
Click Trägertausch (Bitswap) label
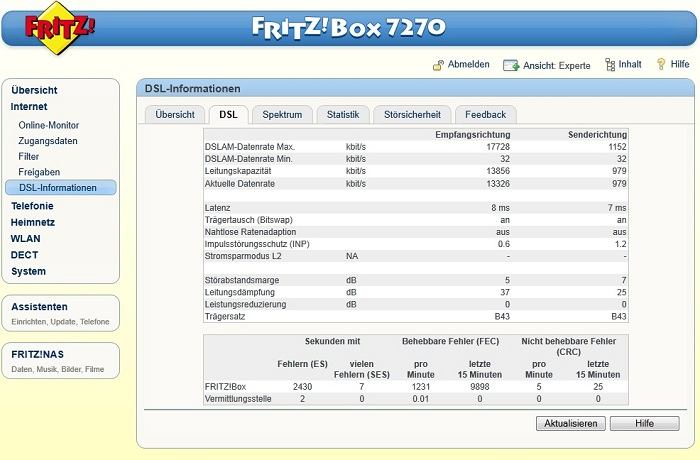pos(249,220)
